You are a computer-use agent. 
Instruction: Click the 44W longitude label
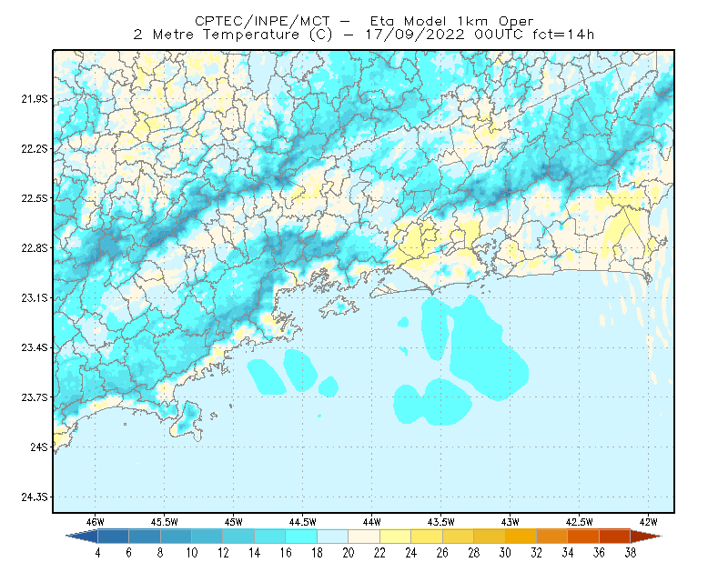tap(372, 522)
